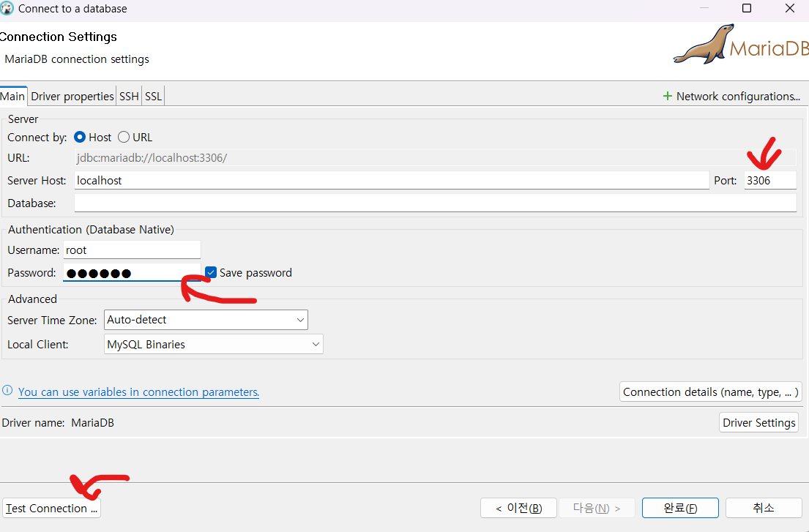Open Driver Settings
Screen dimensions: 809x532
[x=758, y=423]
